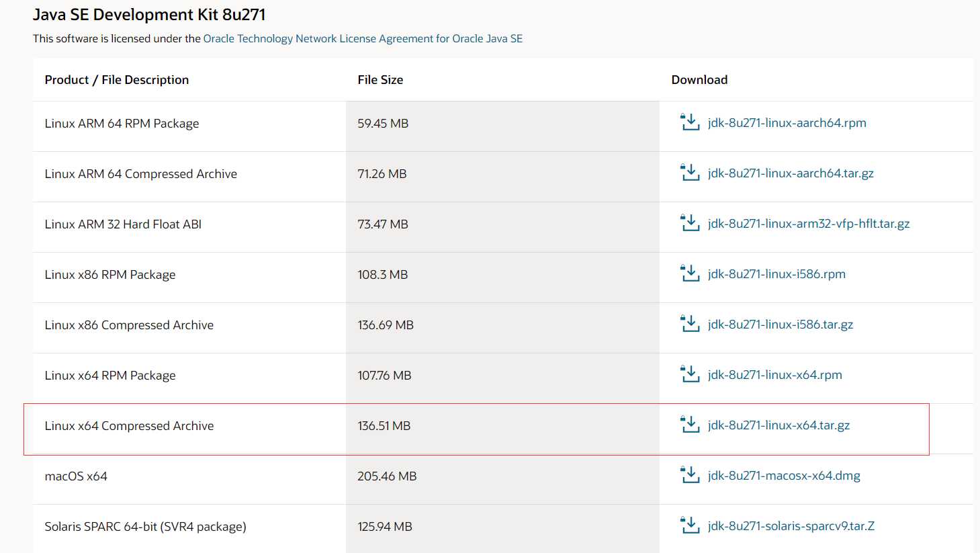The height and width of the screenshot is (553, 980).
Task: Click download icon for jdk-8u271-linux-aarch64.rpm
Action: [690, 122]
